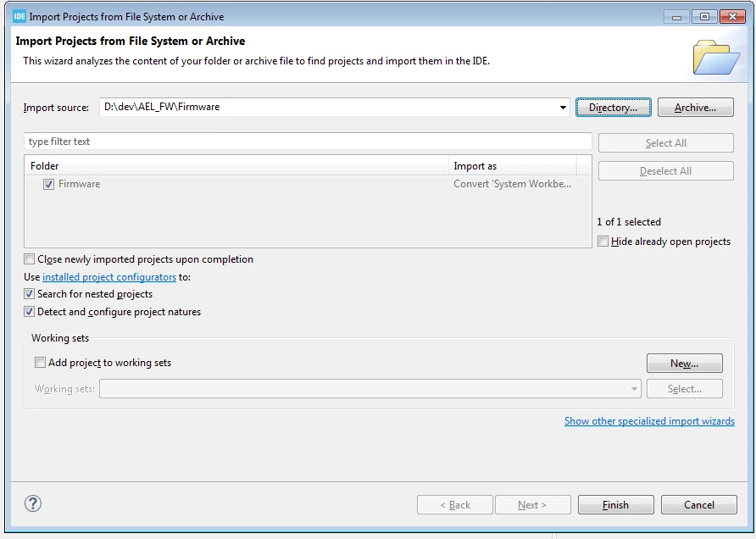The width and height of the screenshot is (756, 539).
Task: Click the folder wizard banner icon
Action: pos(716,57)
